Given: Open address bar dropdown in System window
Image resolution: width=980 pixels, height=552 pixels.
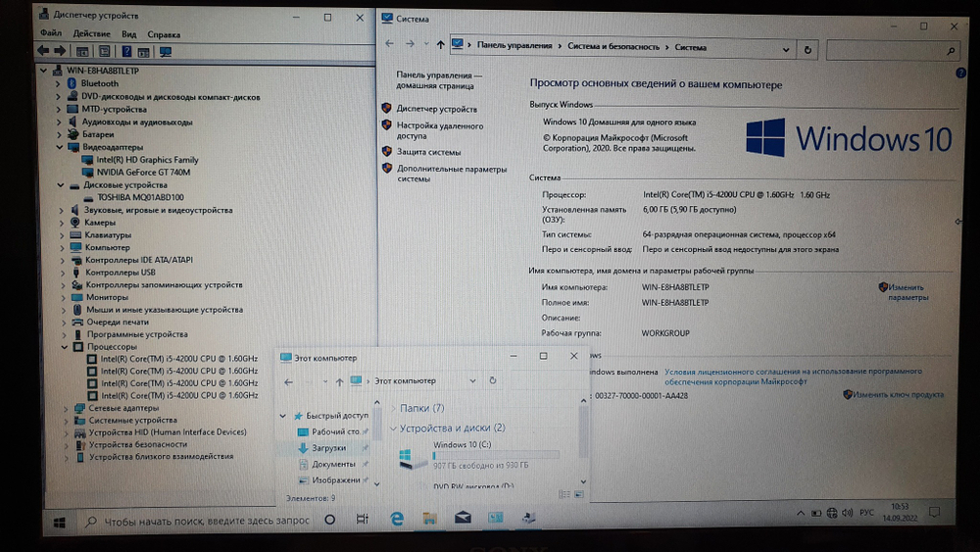Looking at the screenshot, I should 786,49.
